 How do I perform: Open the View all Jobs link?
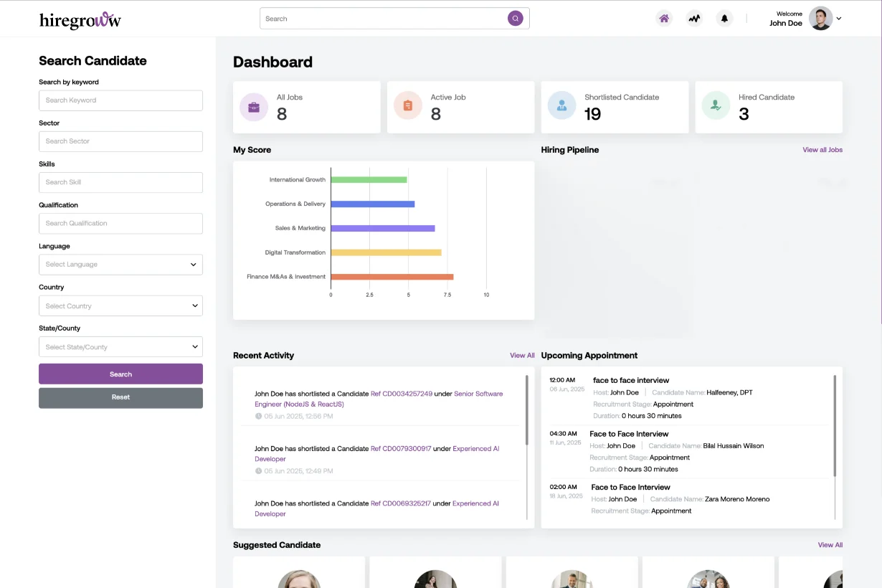point(822,150)
